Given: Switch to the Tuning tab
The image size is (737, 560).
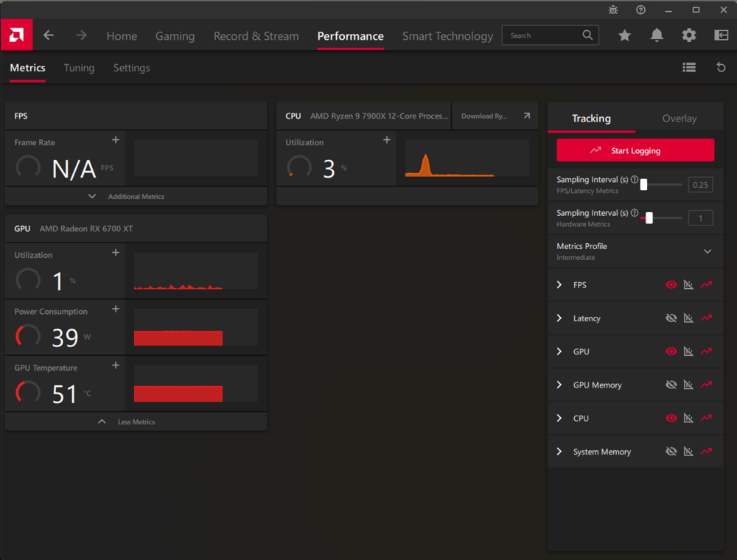Looking at the screenshot, I should 79,68.
